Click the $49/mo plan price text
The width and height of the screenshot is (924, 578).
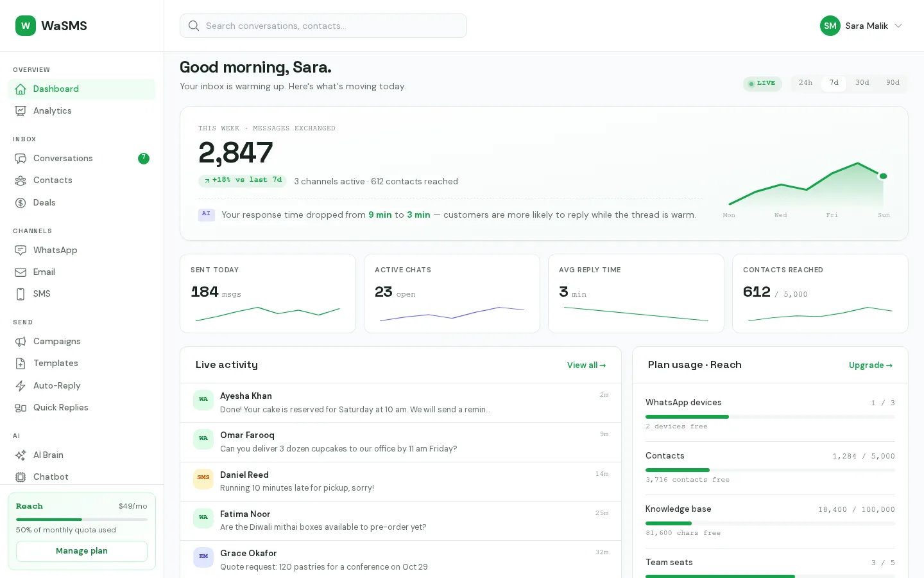(x=133, y=506)
